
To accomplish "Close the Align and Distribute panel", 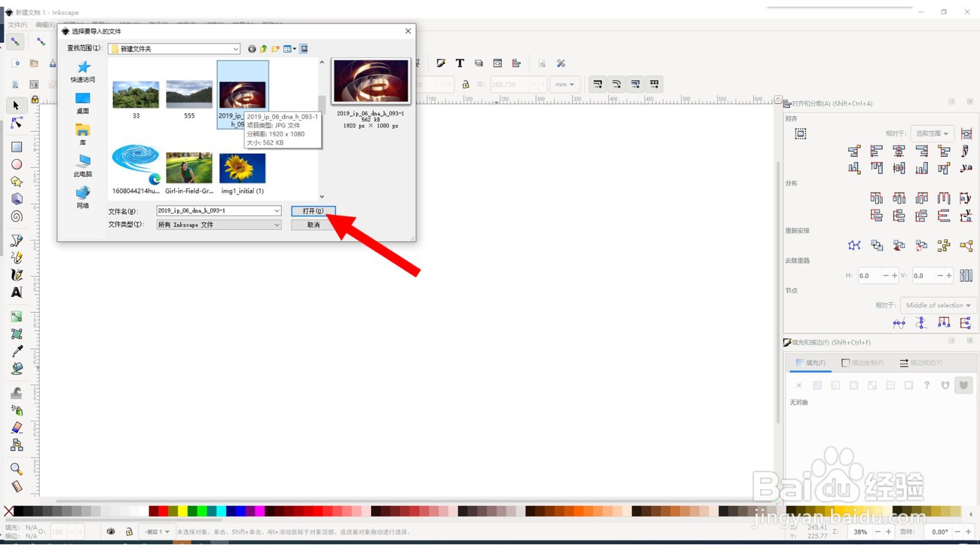I will click(x=970, y=102).
